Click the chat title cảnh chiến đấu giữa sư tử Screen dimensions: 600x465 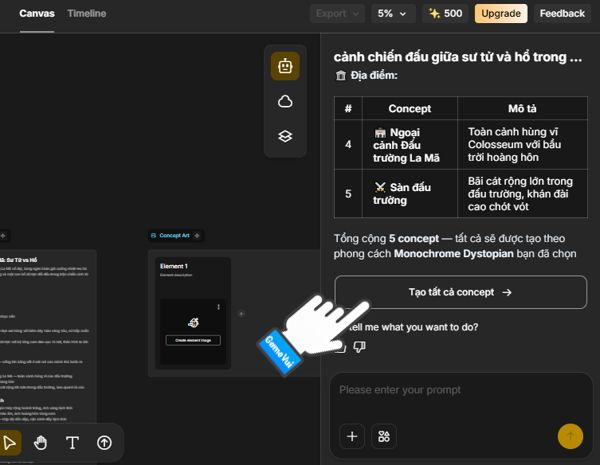coord(458,57)
